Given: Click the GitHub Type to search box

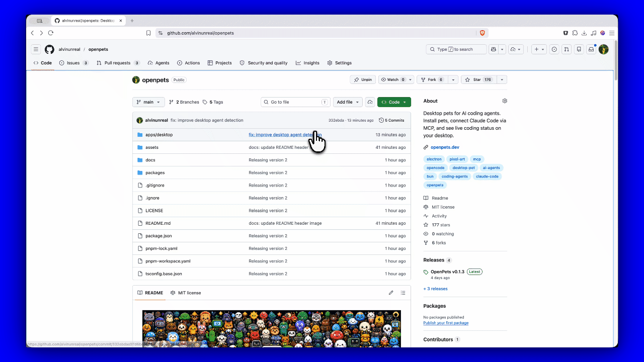Looking at the screenshot, I should (456, 49).
